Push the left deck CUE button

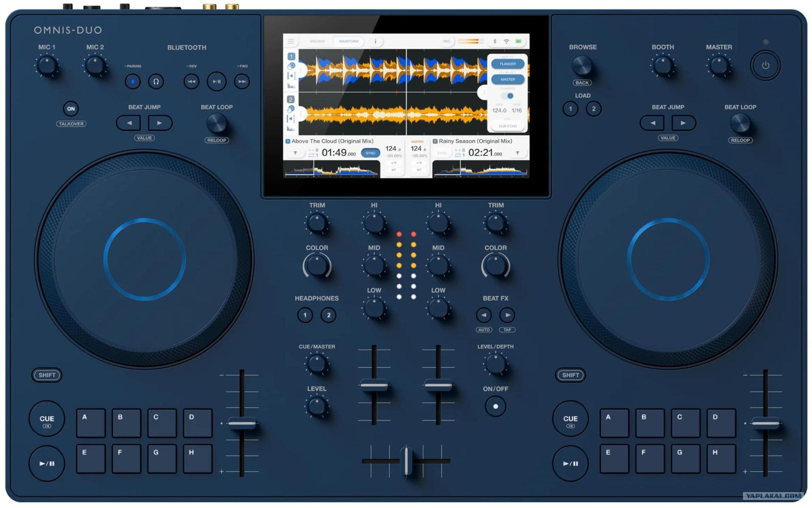[47, 419]
